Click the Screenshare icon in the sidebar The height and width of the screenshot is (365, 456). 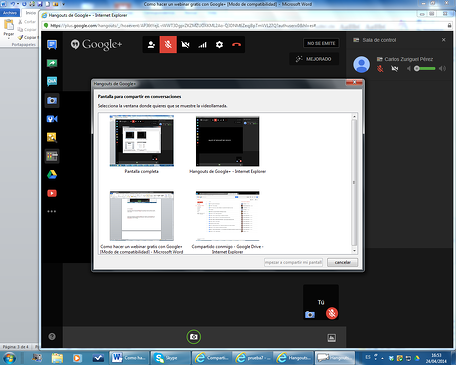(52, 63)
